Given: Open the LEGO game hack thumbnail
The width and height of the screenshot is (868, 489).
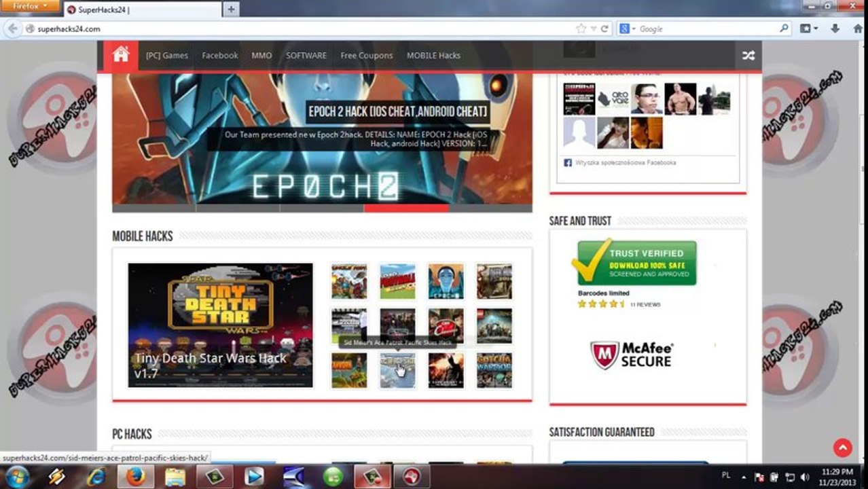Looking at the screenshot, I should [x=494, y=326].
